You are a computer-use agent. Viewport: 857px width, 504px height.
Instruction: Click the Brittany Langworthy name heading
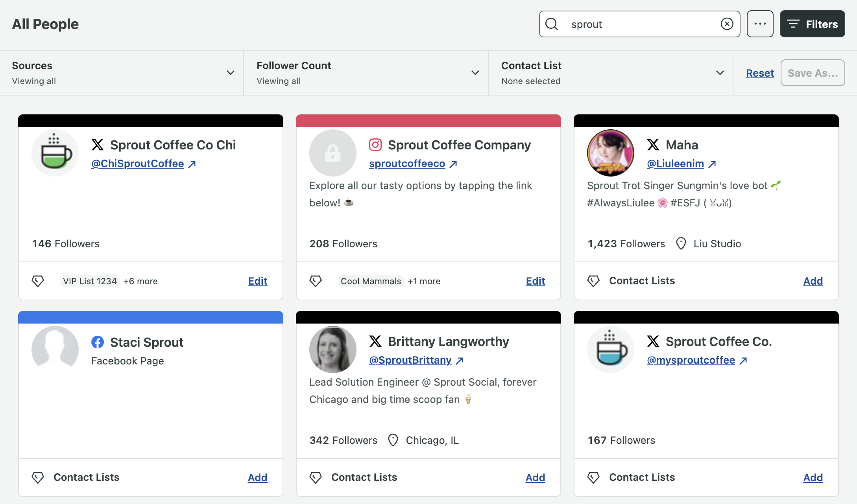449,342
